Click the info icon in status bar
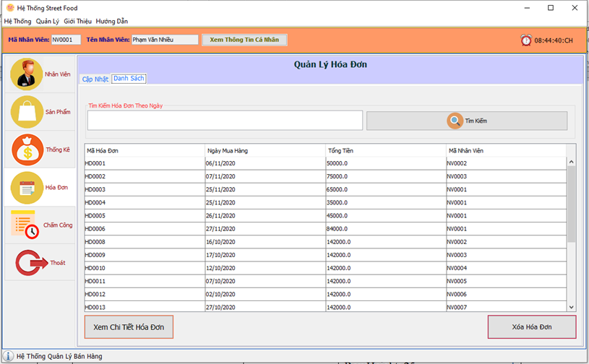Viewport: 589px width, 364px height. tap(8, 356)
